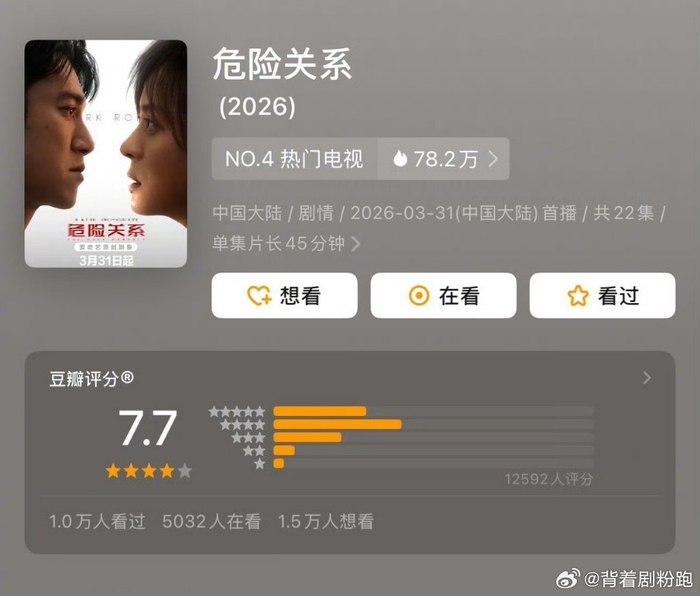Open the 危险关系 poster thumbnail
Image resolution: width=700 pixels, height=596 pixels.
click(106, 154)
